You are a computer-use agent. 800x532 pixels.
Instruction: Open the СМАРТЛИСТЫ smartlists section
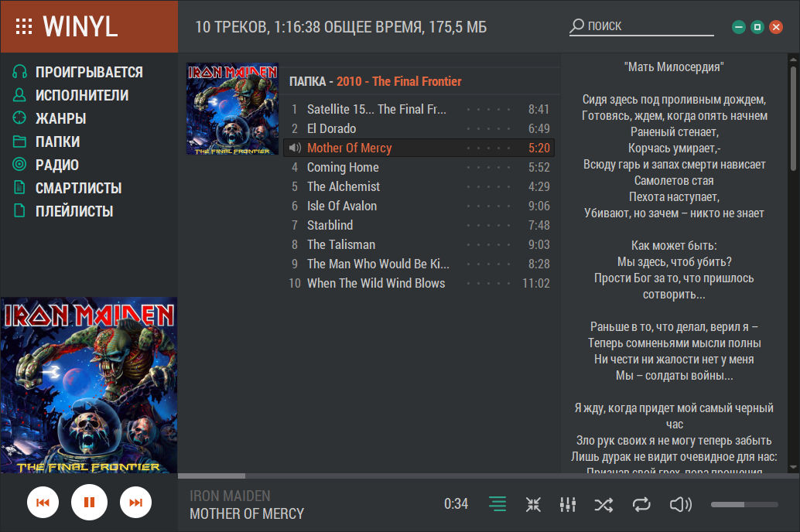coord(79,188)
